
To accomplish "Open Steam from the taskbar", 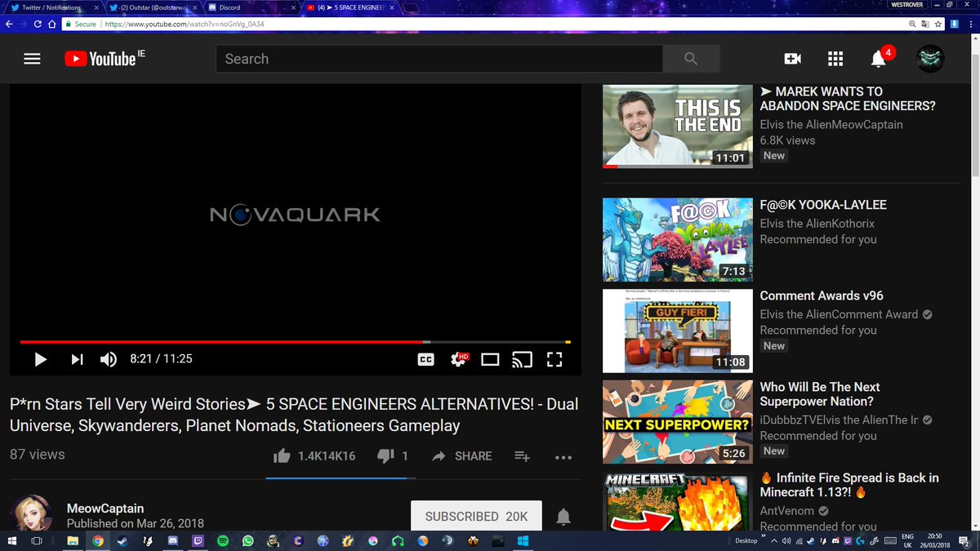I will [x=122, y=540].
